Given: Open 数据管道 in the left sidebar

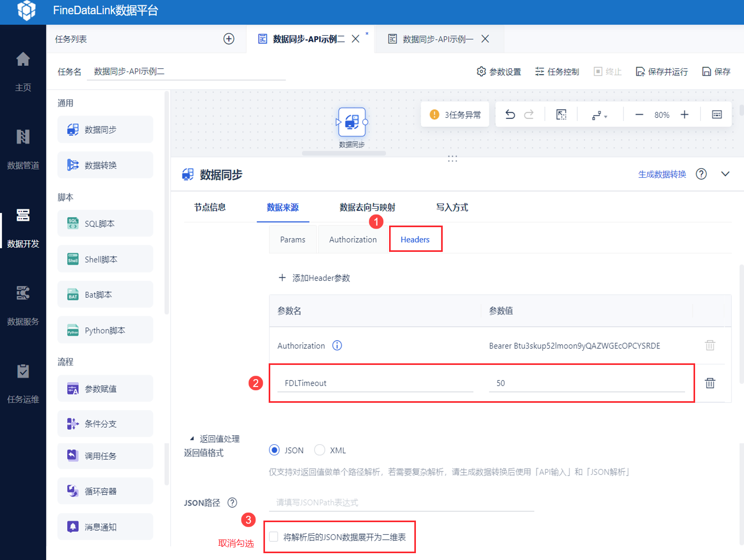Looking at the screenshot, I should (x=23, y=149).
